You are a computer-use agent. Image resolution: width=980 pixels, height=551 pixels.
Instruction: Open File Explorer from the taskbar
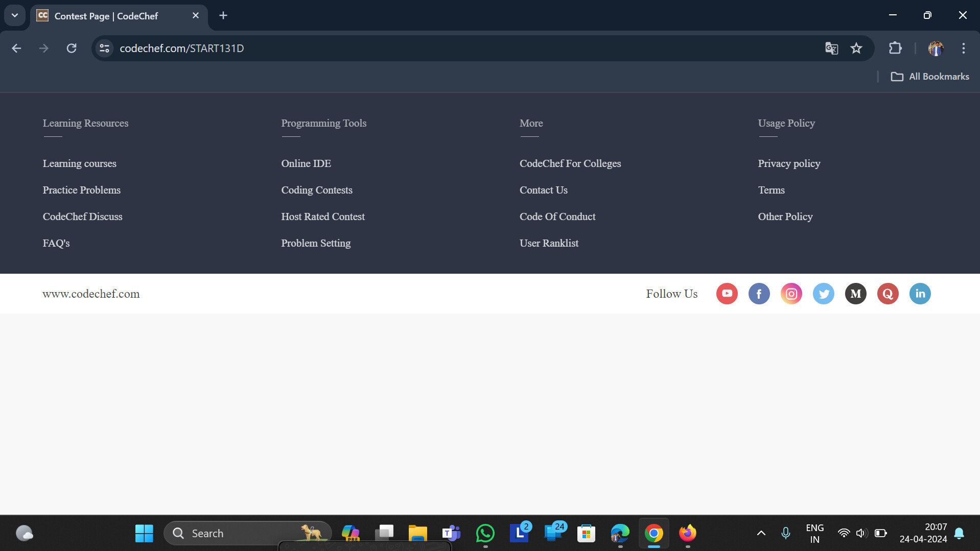(417, 533)
